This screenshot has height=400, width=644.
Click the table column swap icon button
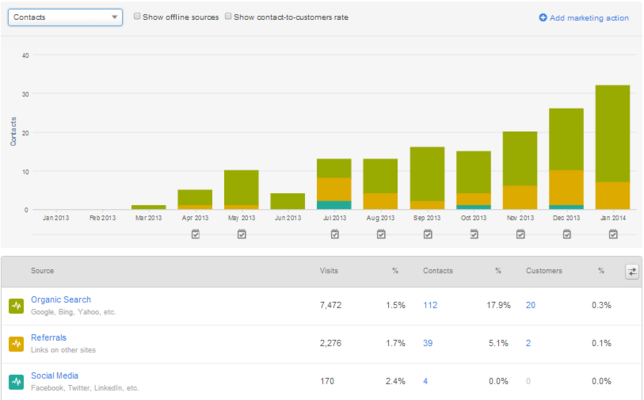coord(632,271)
